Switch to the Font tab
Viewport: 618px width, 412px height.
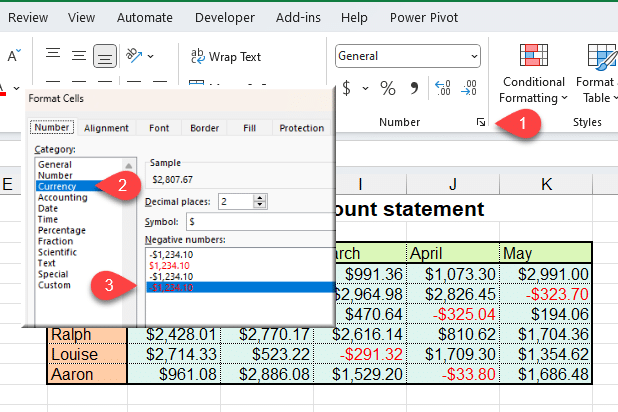[159, 128]
